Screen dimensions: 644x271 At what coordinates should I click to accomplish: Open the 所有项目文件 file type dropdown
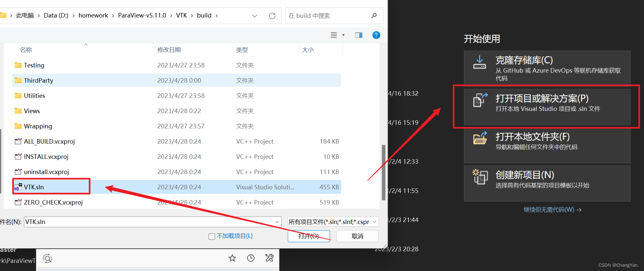click(333, 222)
